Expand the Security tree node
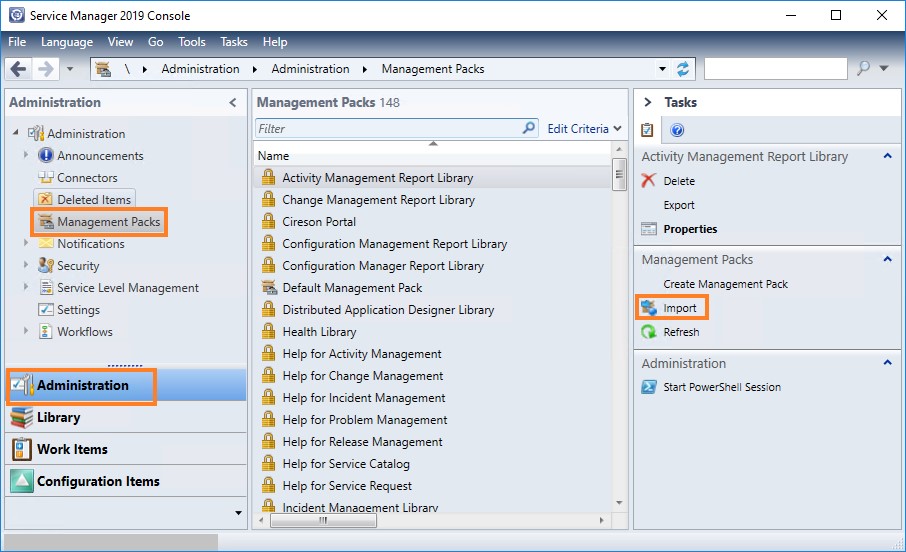This screenshot has height=552, width=906. (25, 264)
